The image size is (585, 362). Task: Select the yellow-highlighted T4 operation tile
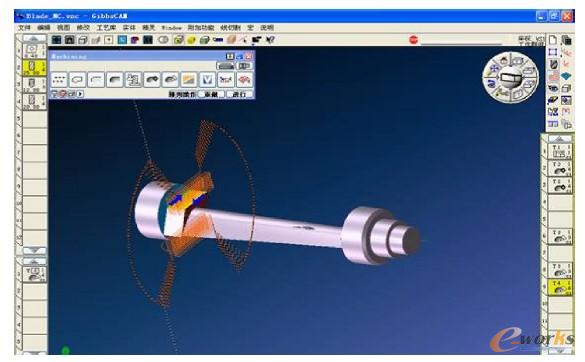click(560, 288)
